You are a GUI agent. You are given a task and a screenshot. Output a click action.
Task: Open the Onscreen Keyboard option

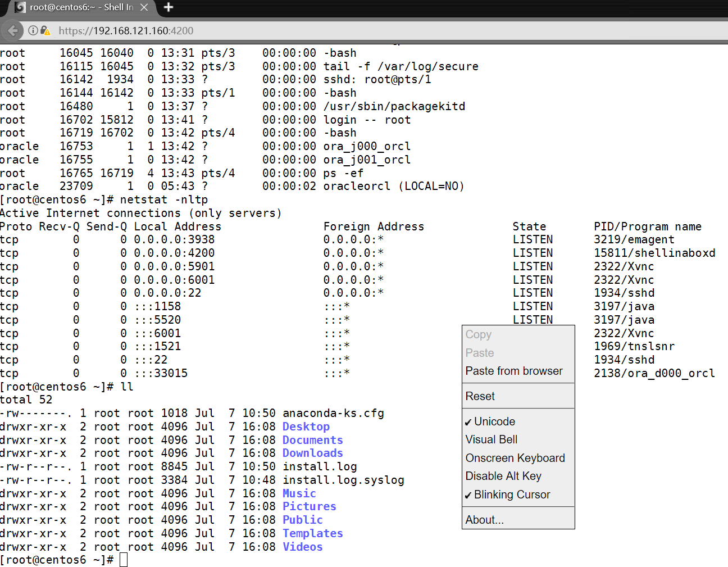[515, 458]
